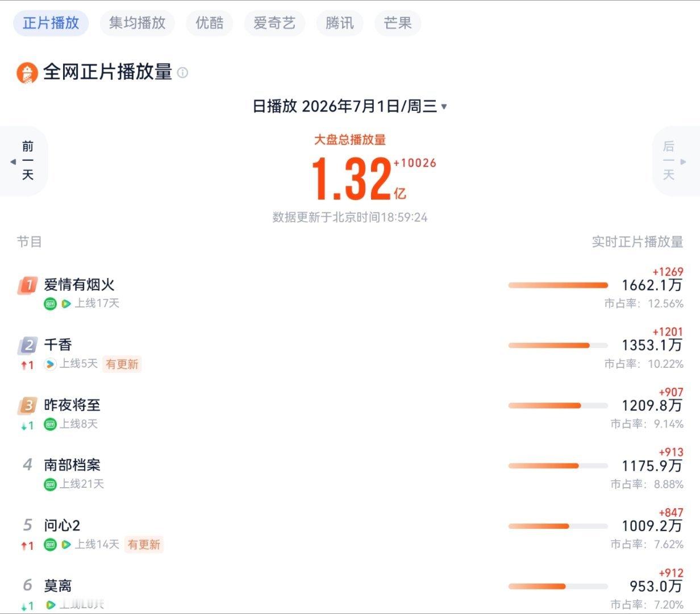Click the 上线21天 label under 南部档案
Screen dimensions: 700x614
(82, 484)
